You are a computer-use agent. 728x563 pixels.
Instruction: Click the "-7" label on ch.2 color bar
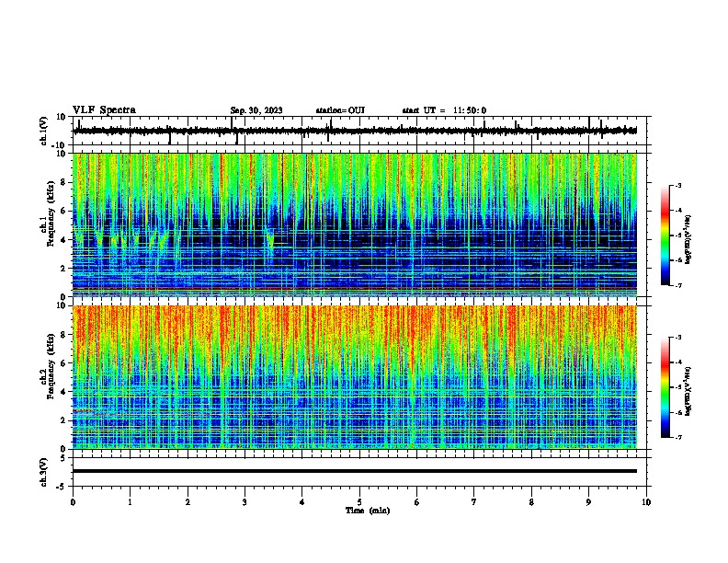pyautogui.click(x=677, y=437)
